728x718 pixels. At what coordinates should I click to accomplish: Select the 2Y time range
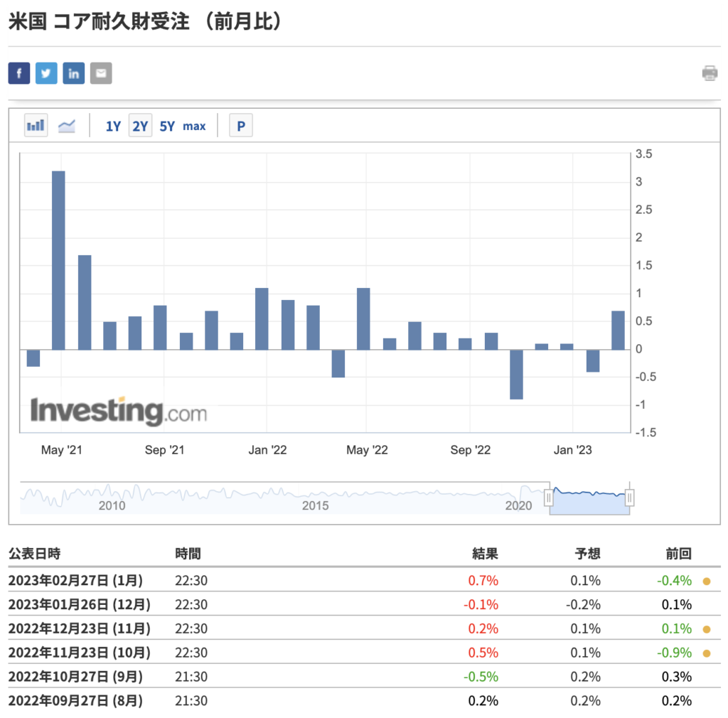pyautogui.click(x=140, y=126)
